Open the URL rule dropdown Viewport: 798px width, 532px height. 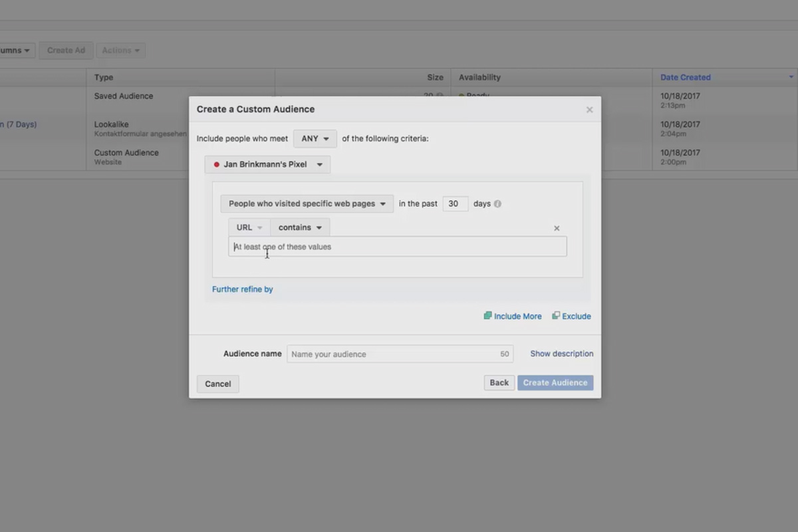pyautogui.click(x=249, y=227)
